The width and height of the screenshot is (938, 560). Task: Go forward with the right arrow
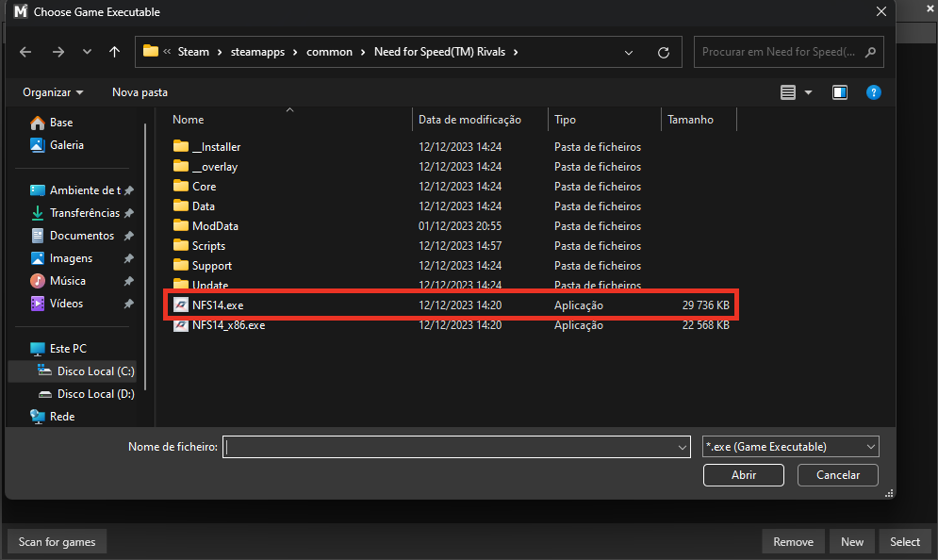(x=58, y=52)
